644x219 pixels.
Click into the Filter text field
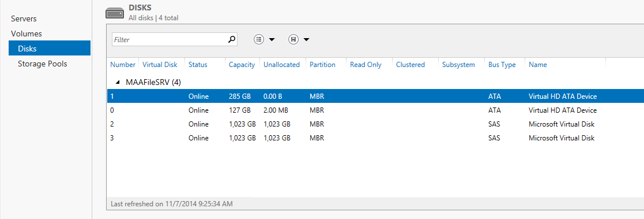pos(170,39)
